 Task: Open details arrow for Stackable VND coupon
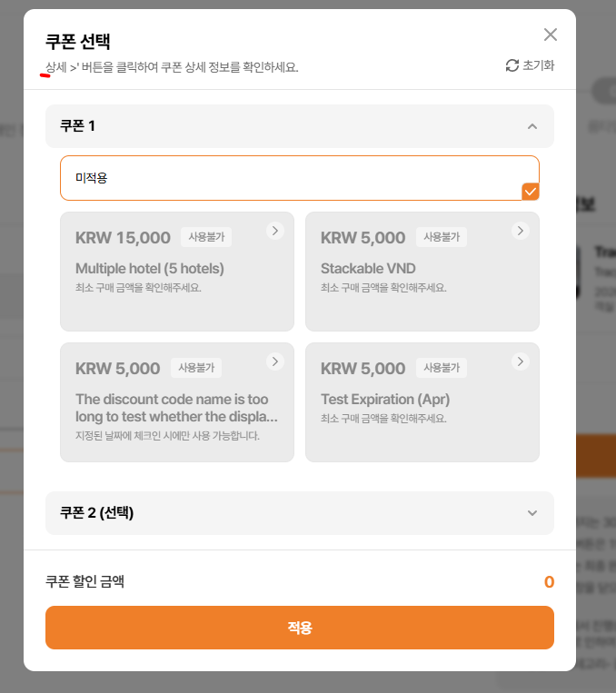pyautogui.click(x=520, y=231)
